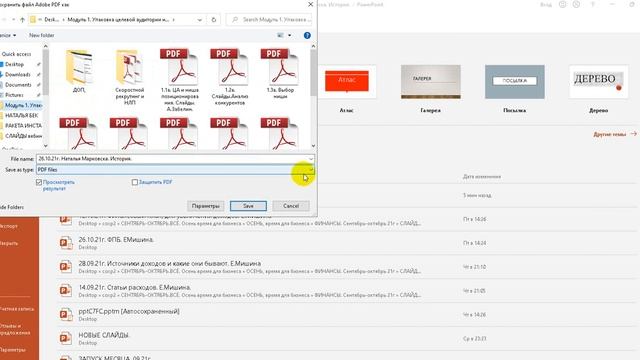Open address bar path history dropdown
The width and height of the screenshot is (640, 360).
(x=200, y=20)
